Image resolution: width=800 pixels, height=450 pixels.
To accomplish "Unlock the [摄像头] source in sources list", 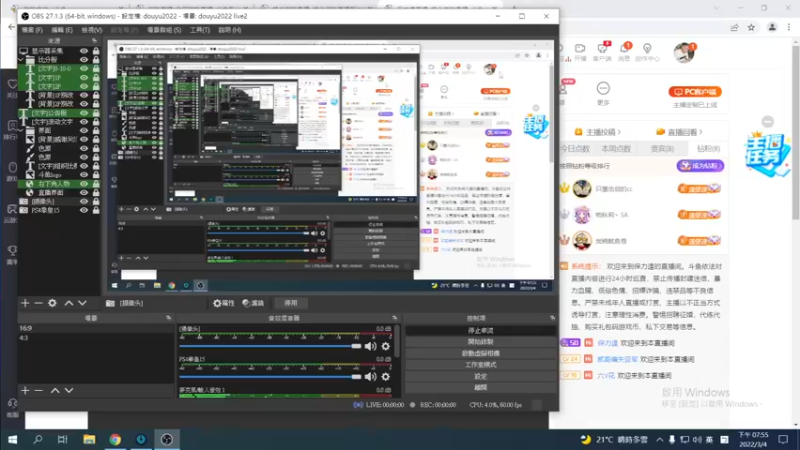I will (96, 202).
